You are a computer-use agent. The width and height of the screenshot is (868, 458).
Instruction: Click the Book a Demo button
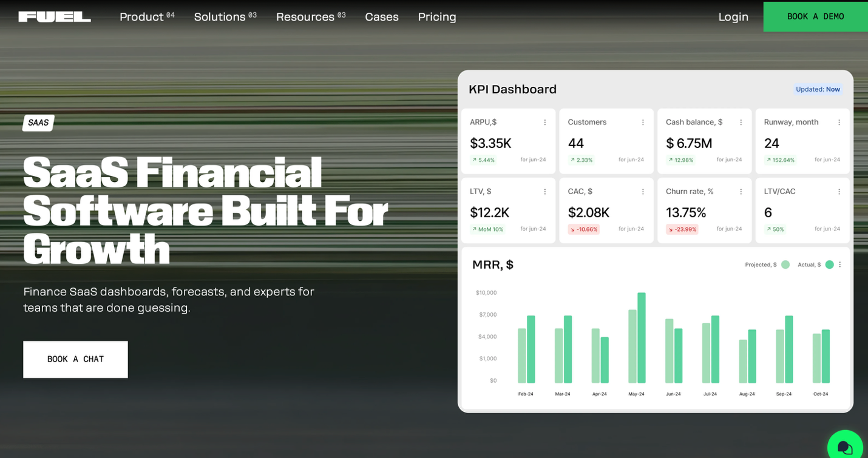[x=815, y=16]
